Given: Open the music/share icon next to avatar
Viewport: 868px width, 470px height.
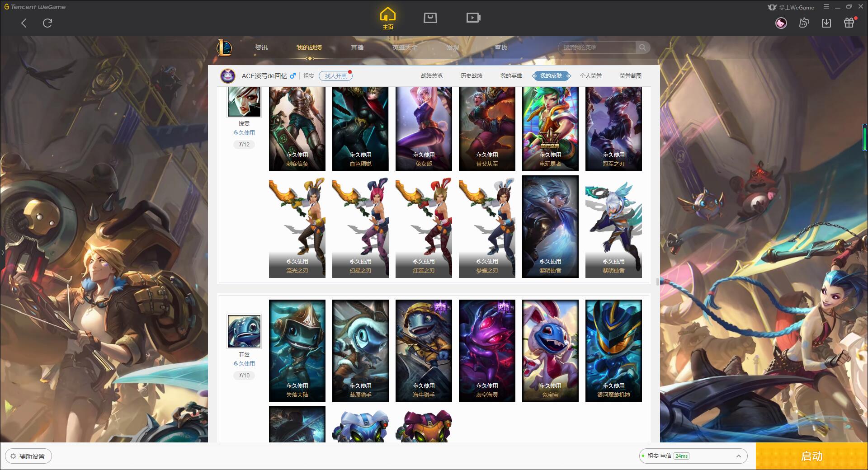Looking at the screenshot, I should click(804, 23).
